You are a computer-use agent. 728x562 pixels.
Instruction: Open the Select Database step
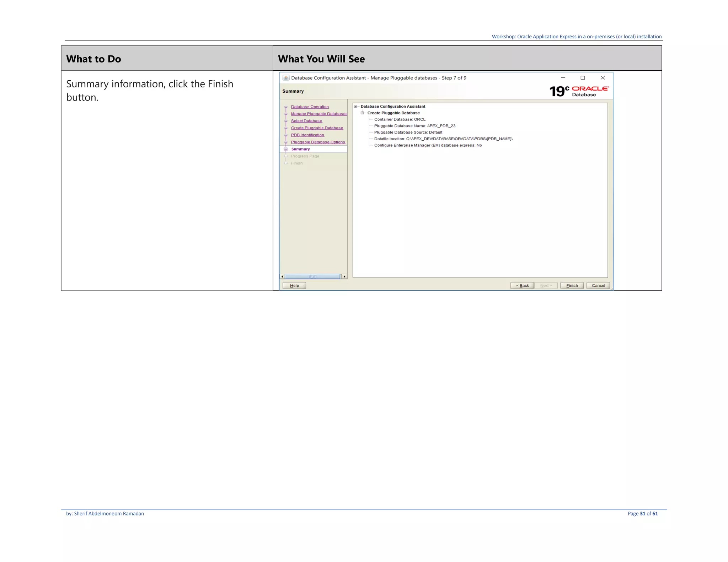coord(306,121)
